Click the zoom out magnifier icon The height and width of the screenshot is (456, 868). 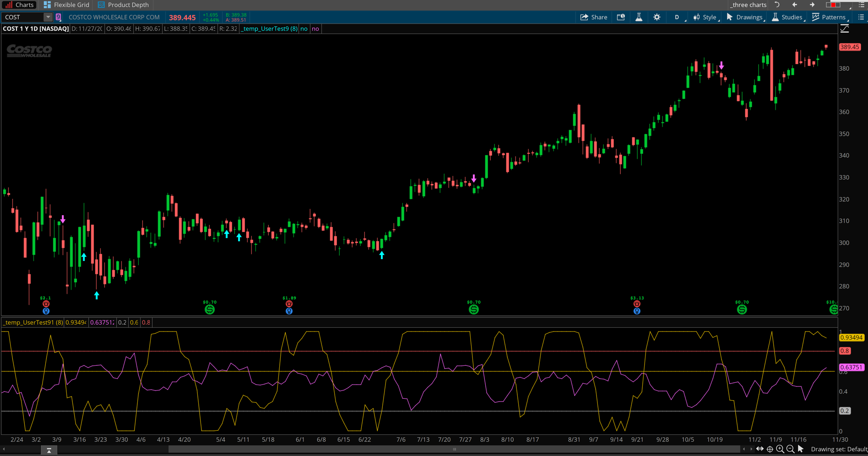tap(790, 449)
